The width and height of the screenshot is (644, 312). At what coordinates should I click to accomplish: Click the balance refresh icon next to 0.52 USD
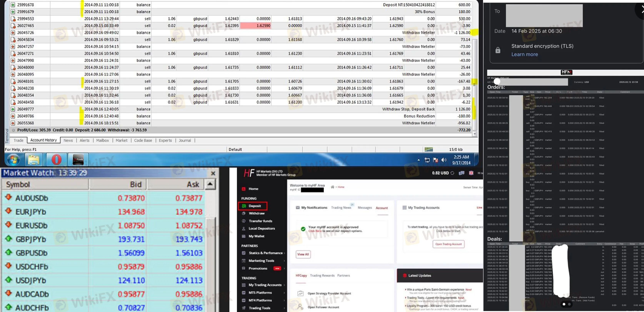click(452, 173)
